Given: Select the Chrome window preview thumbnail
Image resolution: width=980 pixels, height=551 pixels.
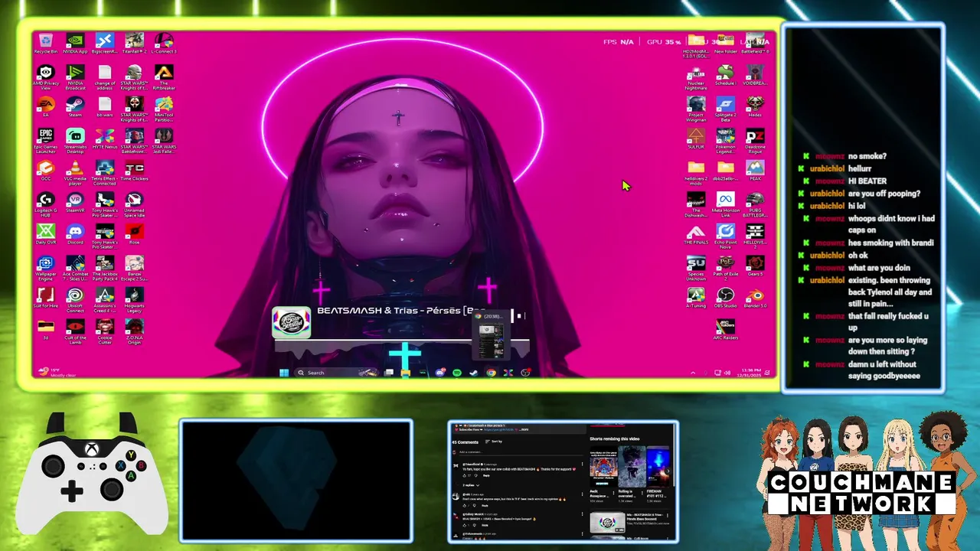Looking at the screenshot, I should tap(491, 334).
